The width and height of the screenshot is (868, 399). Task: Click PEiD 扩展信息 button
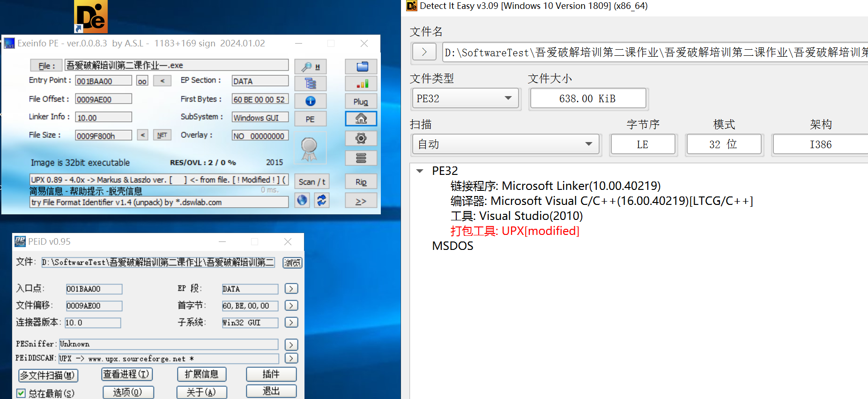201,374
